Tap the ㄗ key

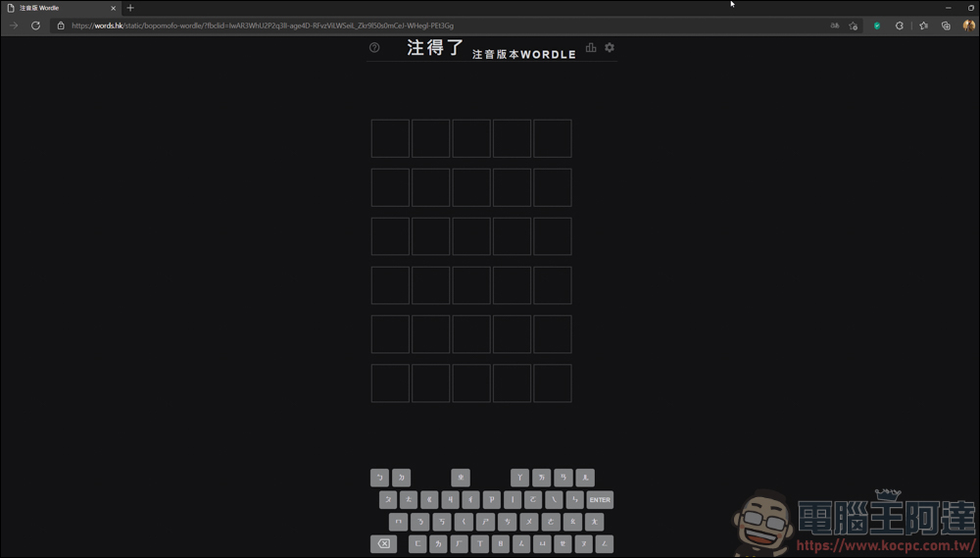point(492,500)
